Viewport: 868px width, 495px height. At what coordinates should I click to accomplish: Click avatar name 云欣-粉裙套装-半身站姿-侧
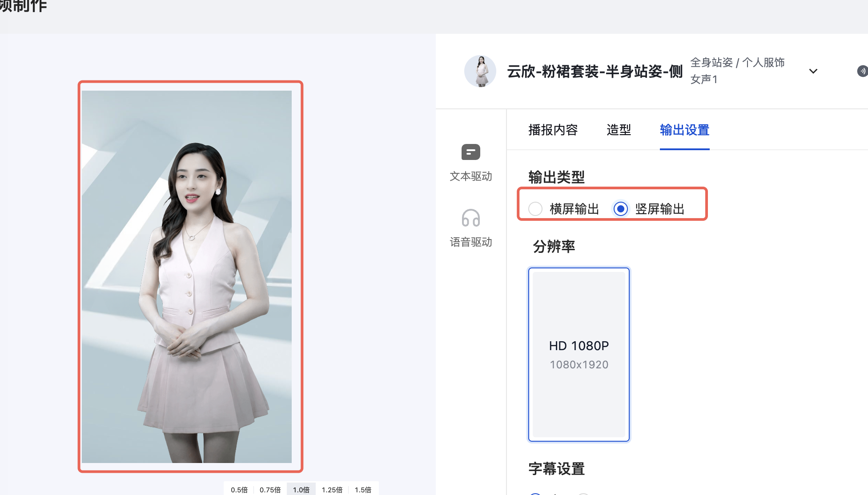pos(595,72)
